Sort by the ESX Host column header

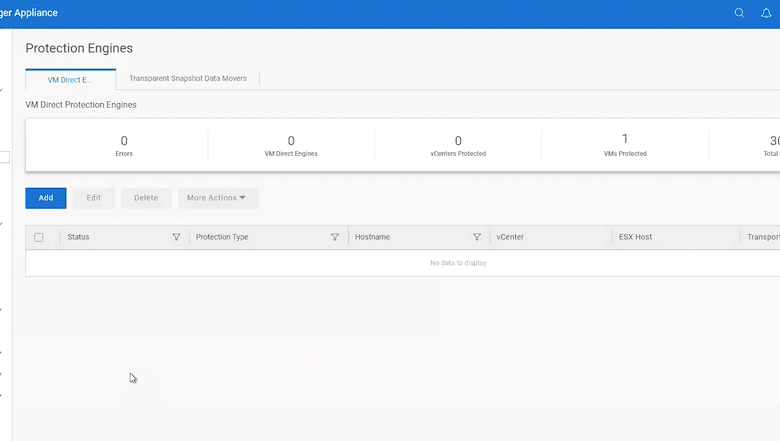tap(635, 237)
